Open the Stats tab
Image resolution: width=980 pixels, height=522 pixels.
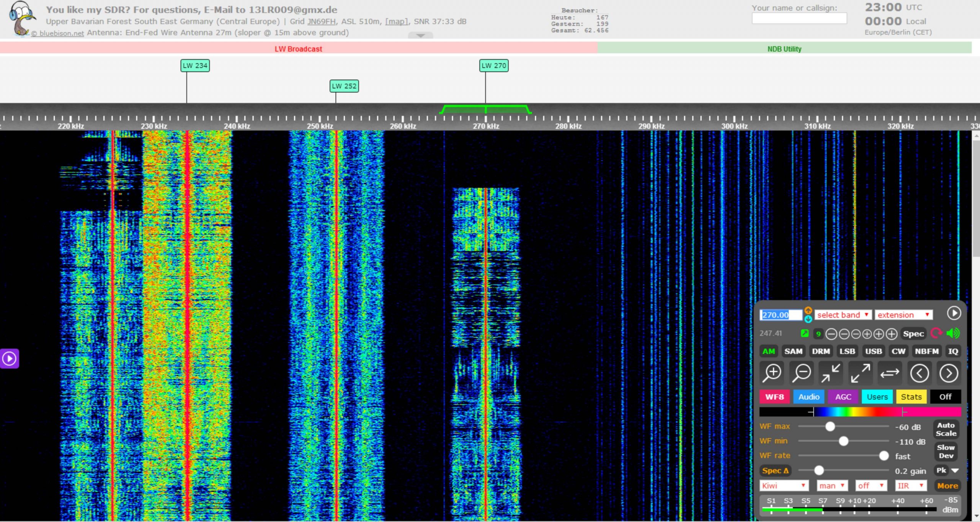911,397
